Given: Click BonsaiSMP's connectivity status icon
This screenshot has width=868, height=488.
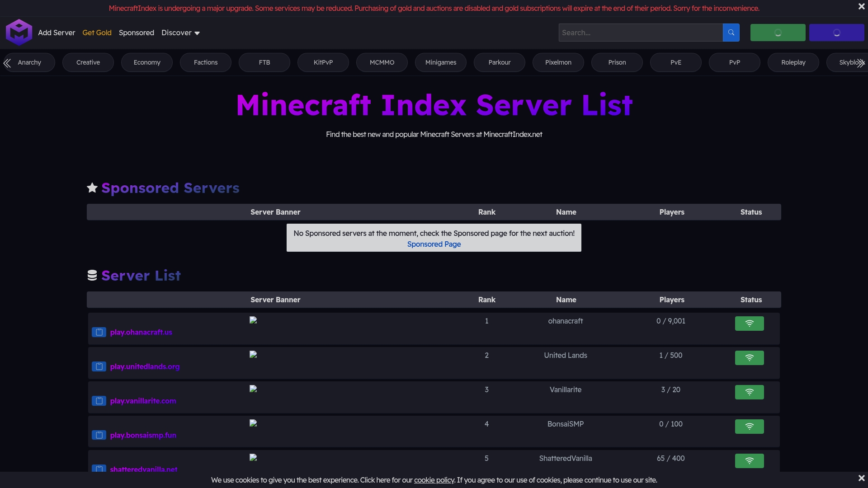Looking at the screenshot, I should (x=749, y=427).
